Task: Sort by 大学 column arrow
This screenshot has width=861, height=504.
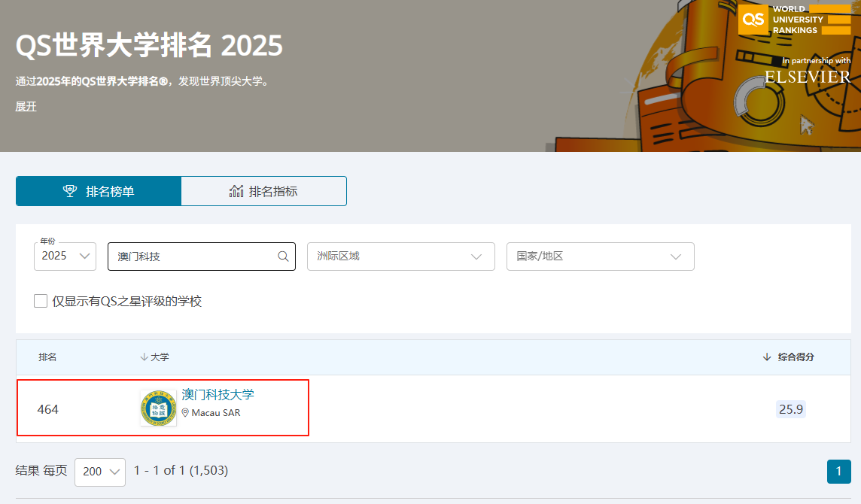Action: coord(144,357)
